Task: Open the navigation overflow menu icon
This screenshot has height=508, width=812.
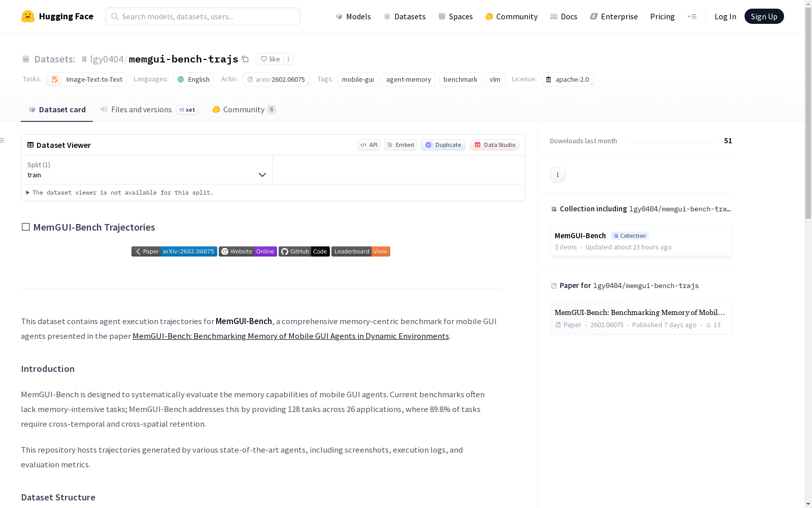Action: (x=692, y=16)
